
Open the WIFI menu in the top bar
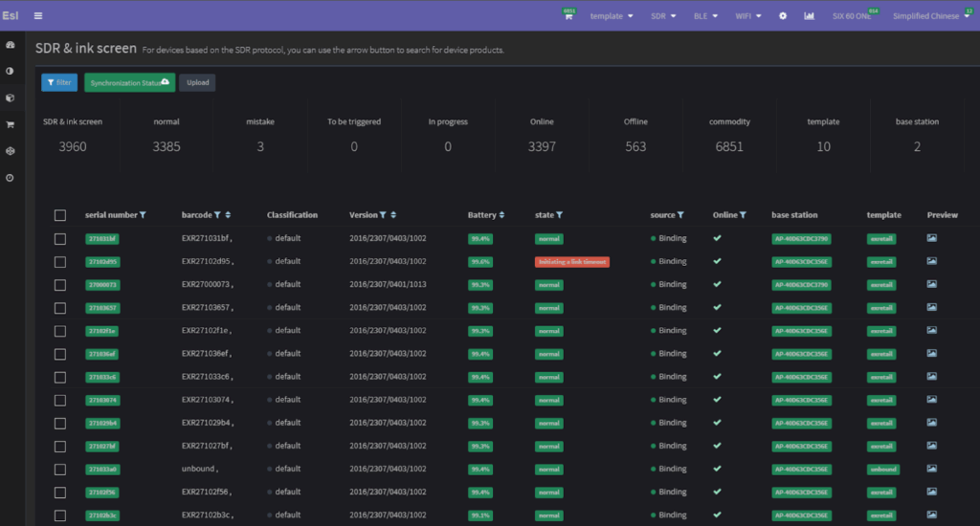[747, 16]
